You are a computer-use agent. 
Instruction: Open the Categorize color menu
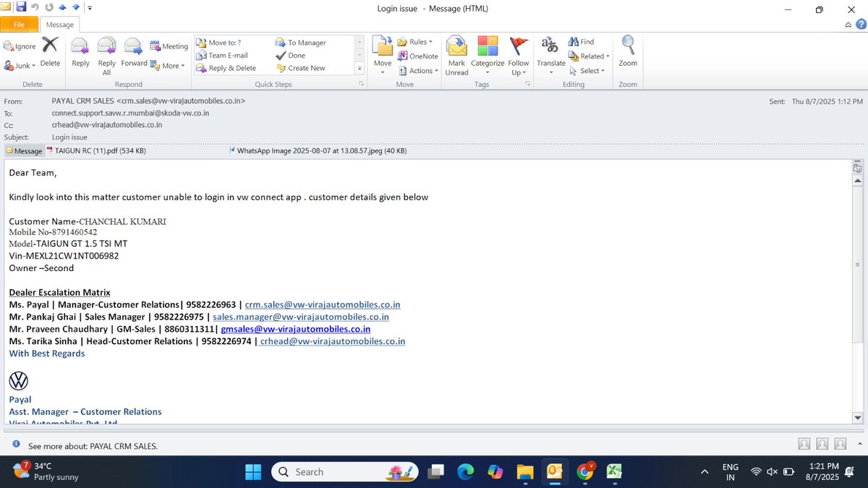[488, 56]
